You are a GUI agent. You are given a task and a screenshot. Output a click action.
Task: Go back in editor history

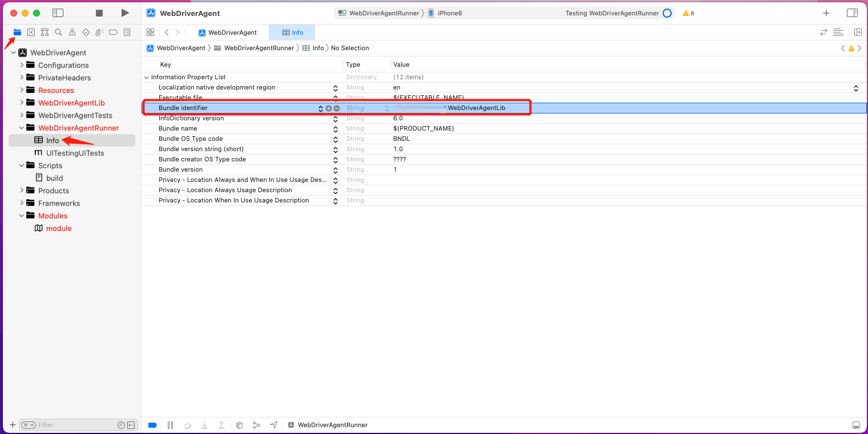tap(167, 33)
